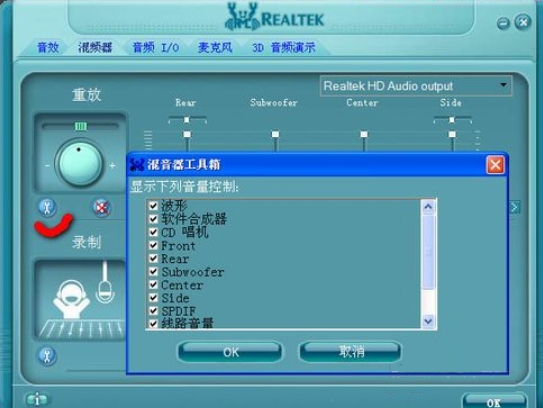Minimize the Realtek audio manager window

503,23
